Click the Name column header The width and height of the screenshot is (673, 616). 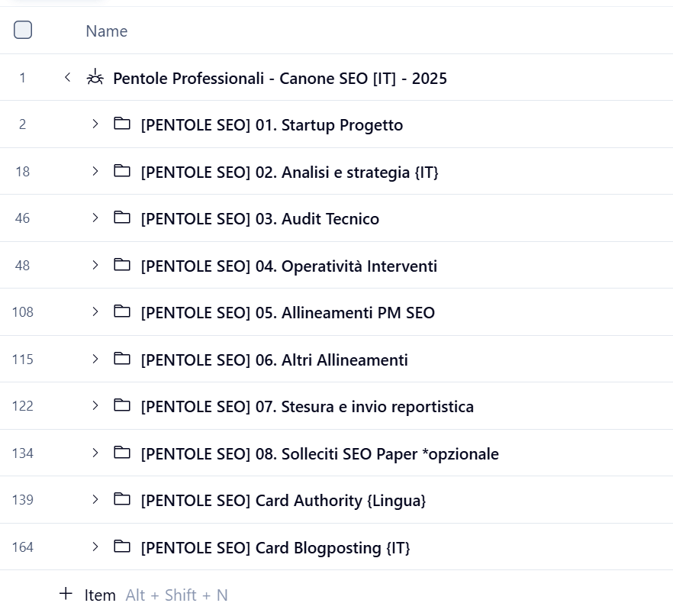pyautogui.click(x=106, y=31)
